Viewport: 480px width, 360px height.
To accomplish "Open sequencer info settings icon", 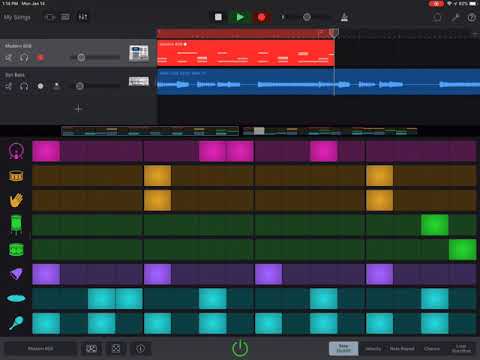I will coord(140,349).
